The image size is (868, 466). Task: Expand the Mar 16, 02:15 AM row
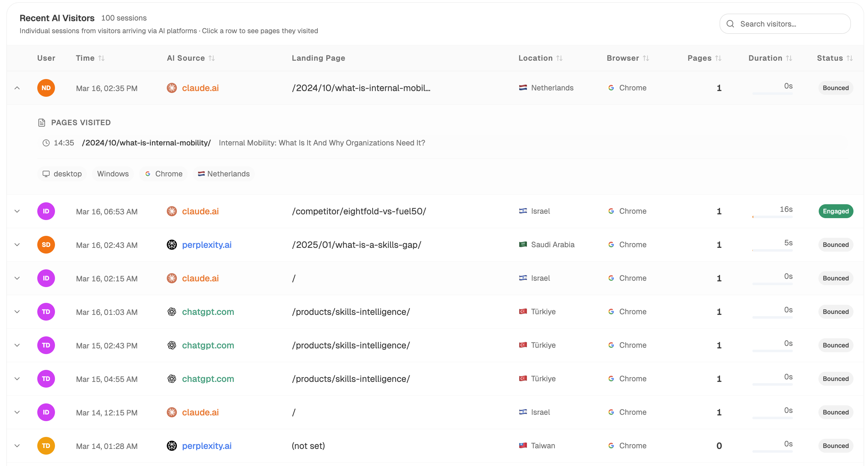[17, 279]
